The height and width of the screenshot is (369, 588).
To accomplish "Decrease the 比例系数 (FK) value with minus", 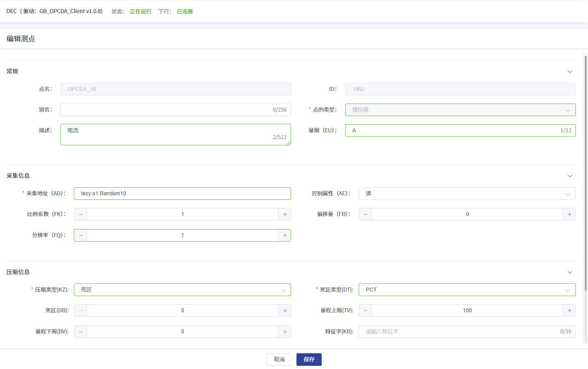I will (81, 214).
